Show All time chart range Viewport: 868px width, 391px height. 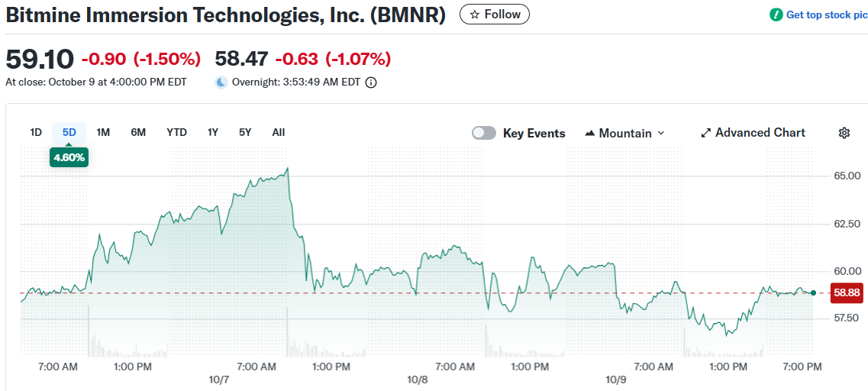pos(279,132)
